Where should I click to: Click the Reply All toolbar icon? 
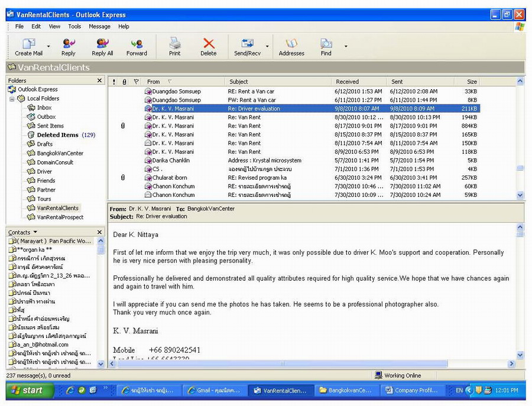(102, 47)
